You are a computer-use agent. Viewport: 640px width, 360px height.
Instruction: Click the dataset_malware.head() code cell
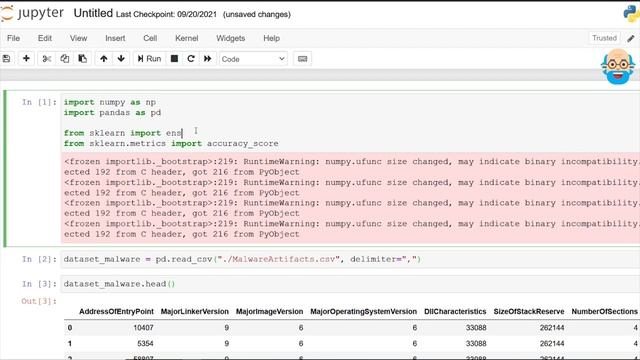(350, 284)
